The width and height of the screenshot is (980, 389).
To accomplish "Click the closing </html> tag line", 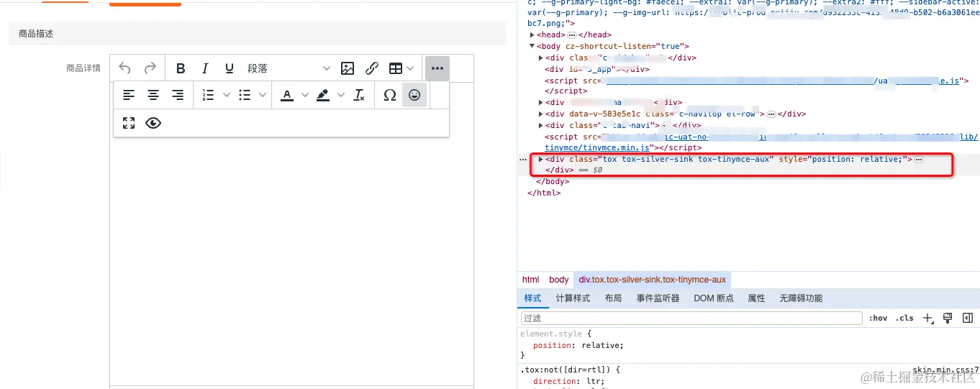I will coord(544,193).
